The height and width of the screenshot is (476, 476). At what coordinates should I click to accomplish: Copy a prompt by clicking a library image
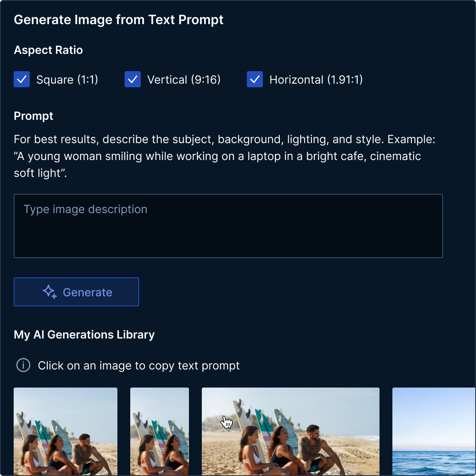point(65,431)
